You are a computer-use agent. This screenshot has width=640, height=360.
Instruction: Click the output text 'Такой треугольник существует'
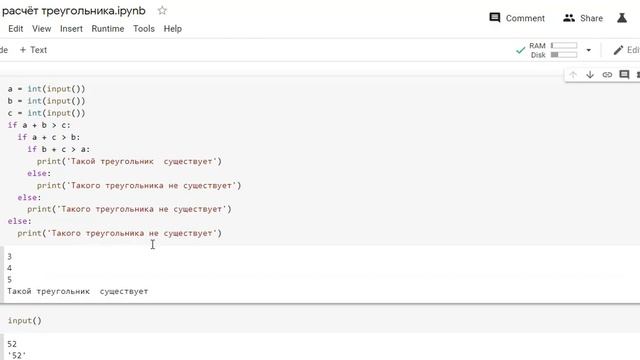[78, 291]
